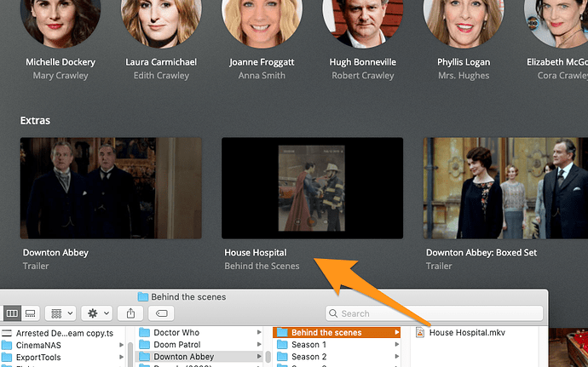
Task: Click the Season 1 folder icon
Action: 282,345
